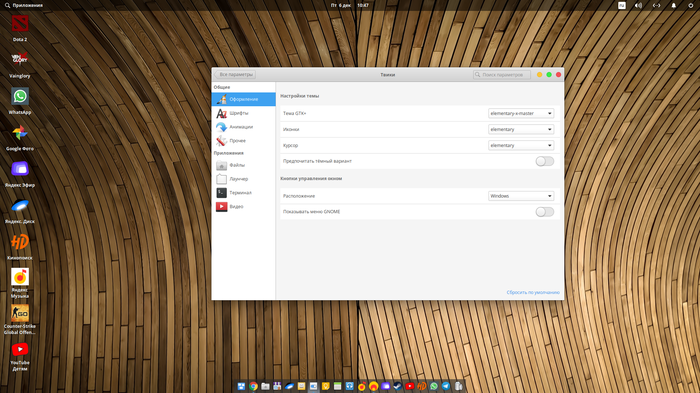
Task: Select Файлы in the sidebar
Action: tap(244, 165)
